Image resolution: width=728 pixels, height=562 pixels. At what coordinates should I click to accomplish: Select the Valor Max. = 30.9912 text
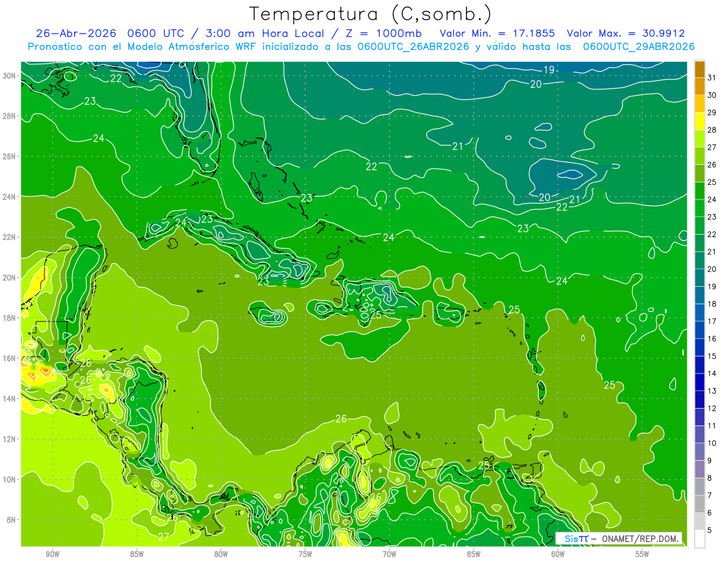pyautogui.click(x=625, y=33)
